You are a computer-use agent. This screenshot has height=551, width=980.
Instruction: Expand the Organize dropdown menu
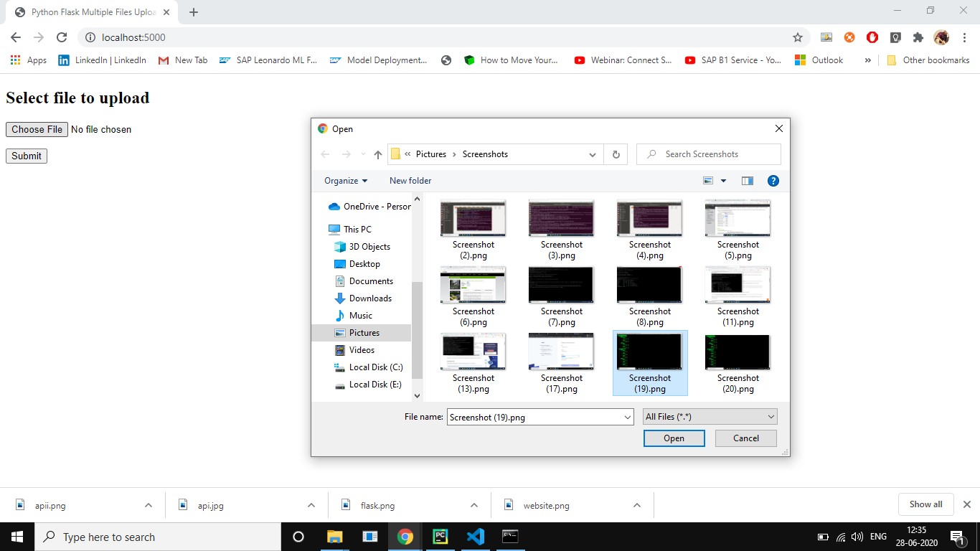pyautogui.click(x=346, y=181)
